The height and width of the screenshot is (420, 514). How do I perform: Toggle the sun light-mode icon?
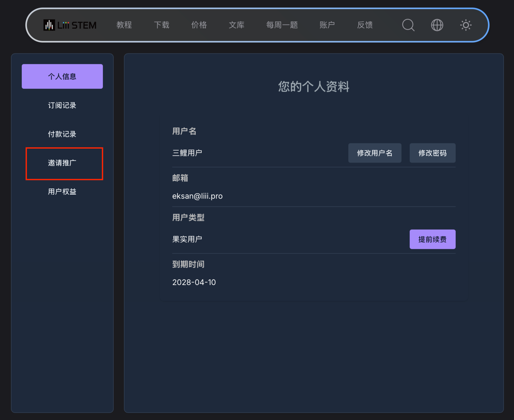coord(466,25)
